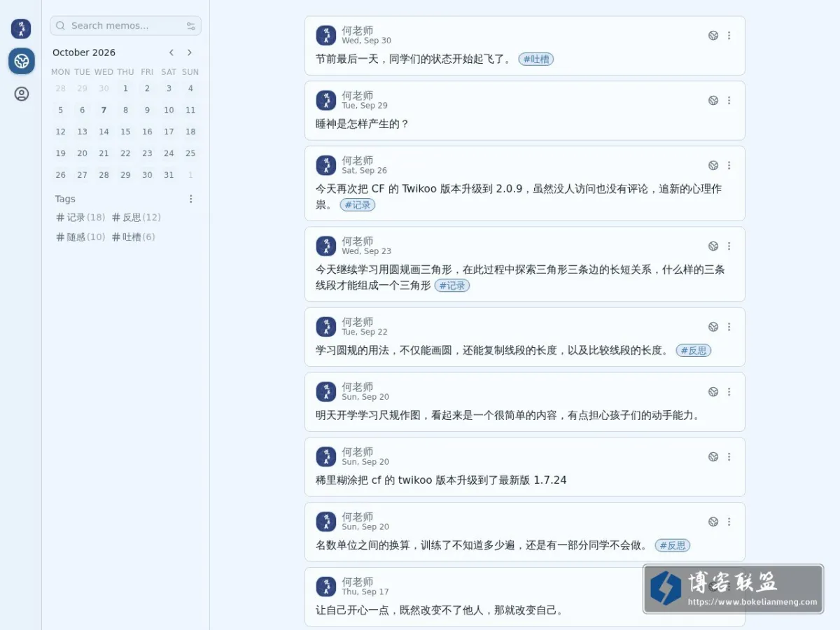Go to previous month in calendar
This screenshot has width=840, height=630.
pyautogui.click(x=171, y=52)
